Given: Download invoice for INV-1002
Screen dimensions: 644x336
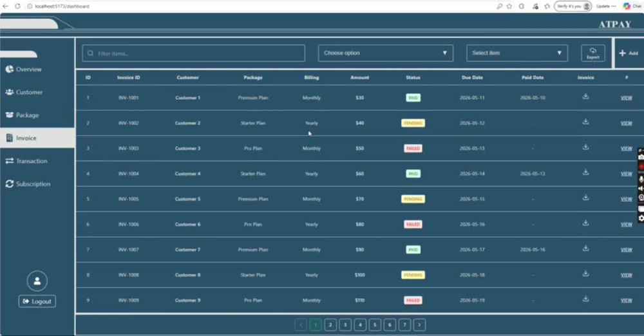Looking at the screenshot, I should (585, 122).
